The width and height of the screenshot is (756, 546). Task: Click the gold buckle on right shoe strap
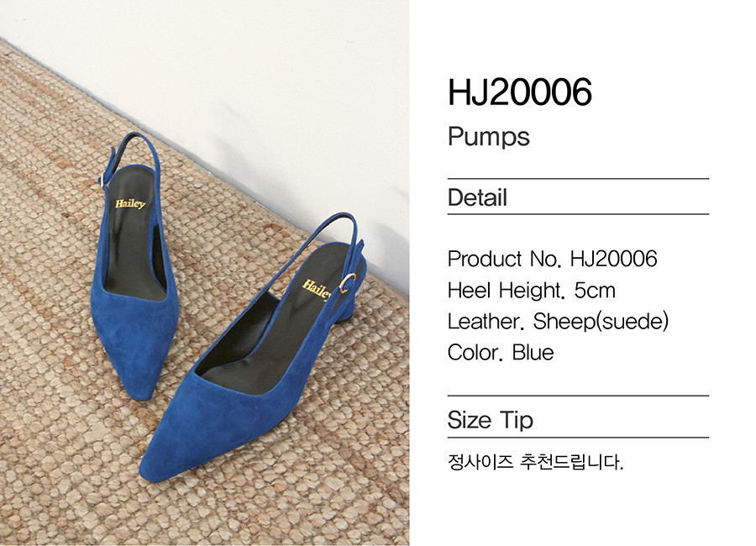[347, 283]
